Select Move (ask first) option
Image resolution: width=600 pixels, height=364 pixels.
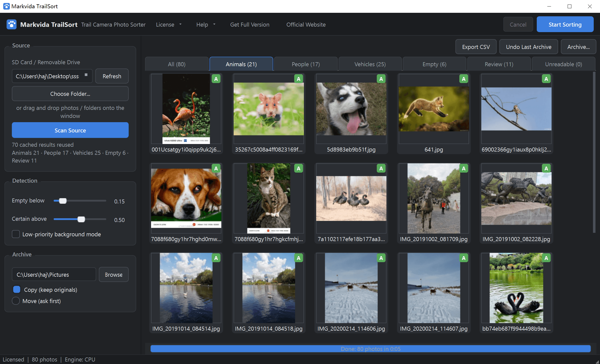tap(16, 301)
